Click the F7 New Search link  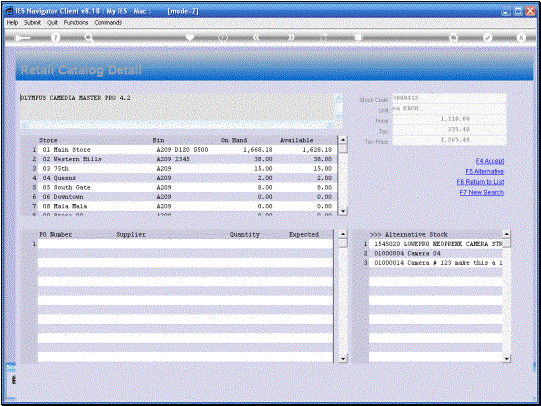[481, 192]
